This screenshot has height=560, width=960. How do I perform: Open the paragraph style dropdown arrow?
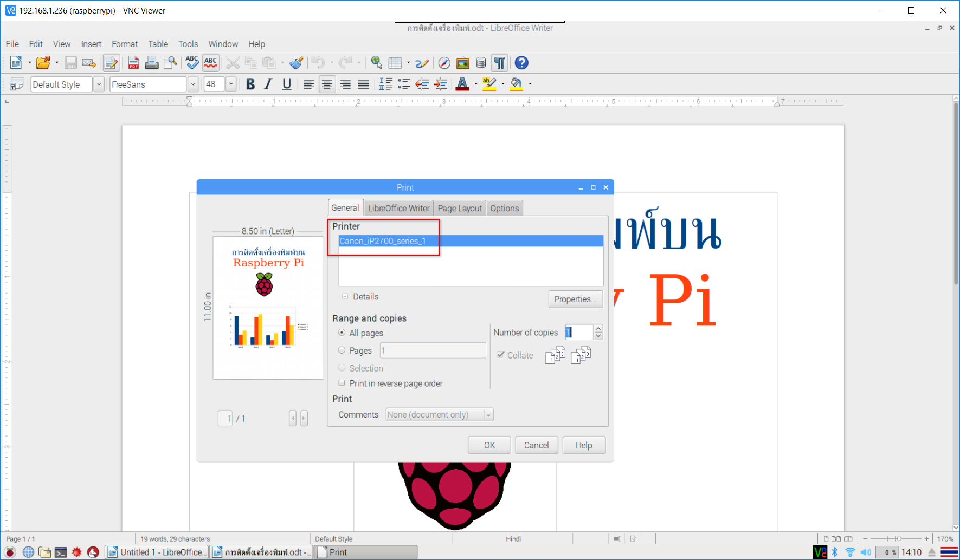[99, 84]
